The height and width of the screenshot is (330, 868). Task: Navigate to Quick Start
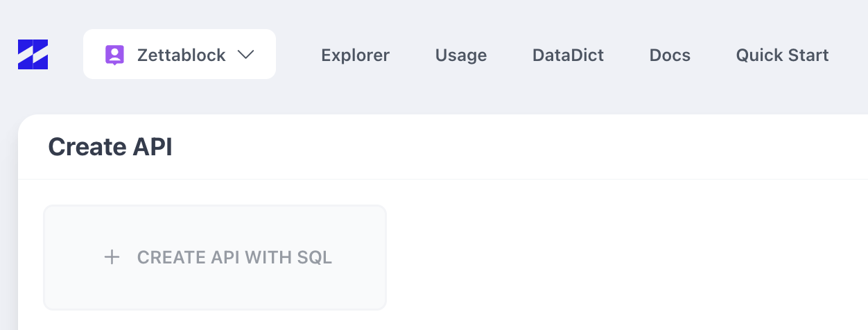pyautogui.click(x=782, y=55)
